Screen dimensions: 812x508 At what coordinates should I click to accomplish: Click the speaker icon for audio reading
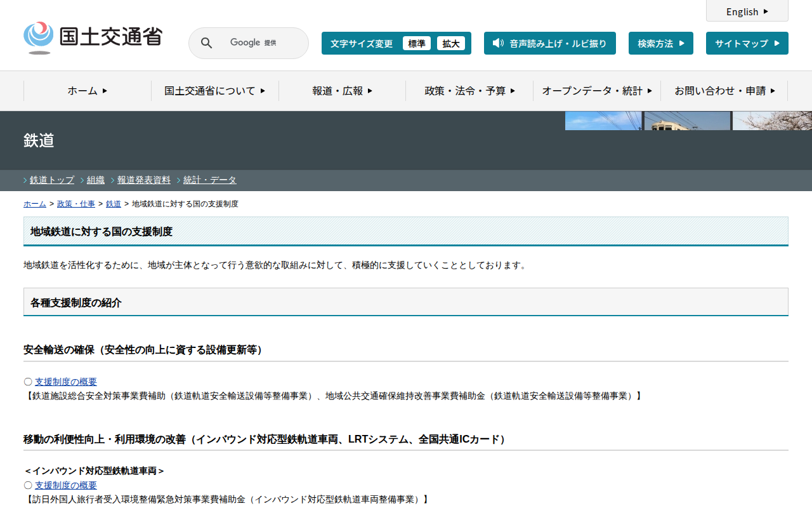[498, 43]
